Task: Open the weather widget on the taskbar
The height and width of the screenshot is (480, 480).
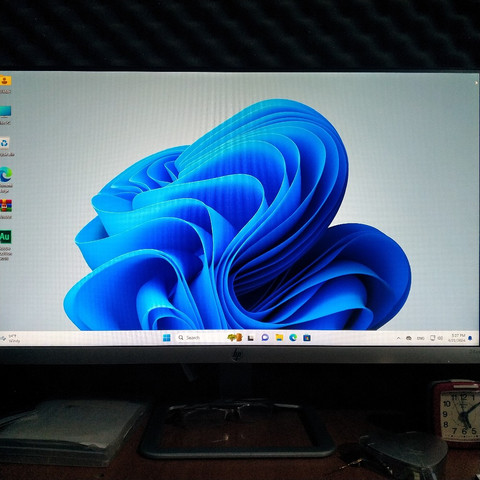Action: tap(11, 338)
